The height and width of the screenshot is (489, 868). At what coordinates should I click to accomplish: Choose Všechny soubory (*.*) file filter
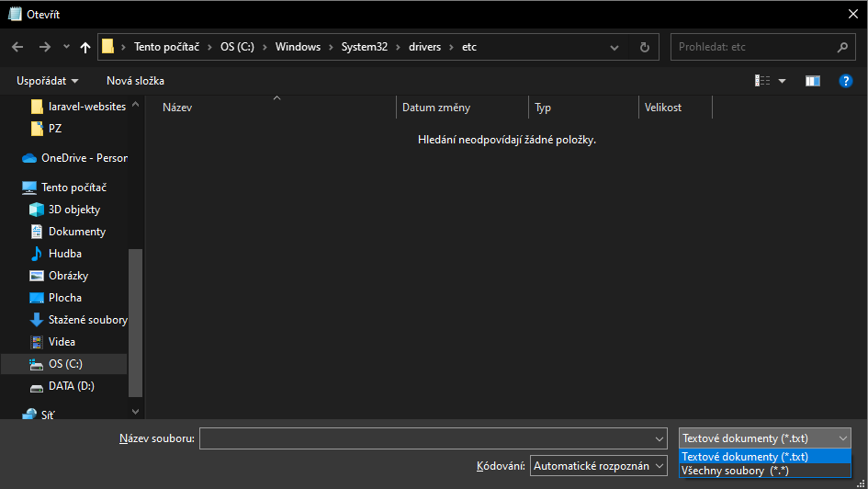pos(735,471)
